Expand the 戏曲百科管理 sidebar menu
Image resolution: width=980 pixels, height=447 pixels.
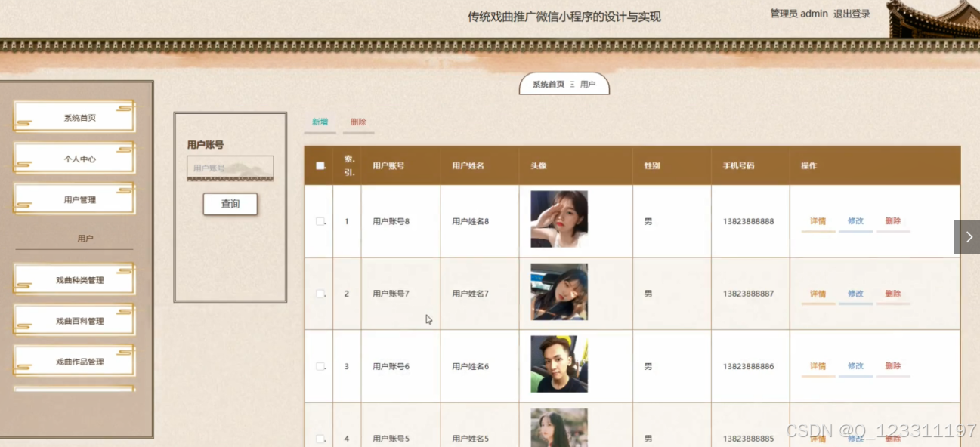pos(75,320)
